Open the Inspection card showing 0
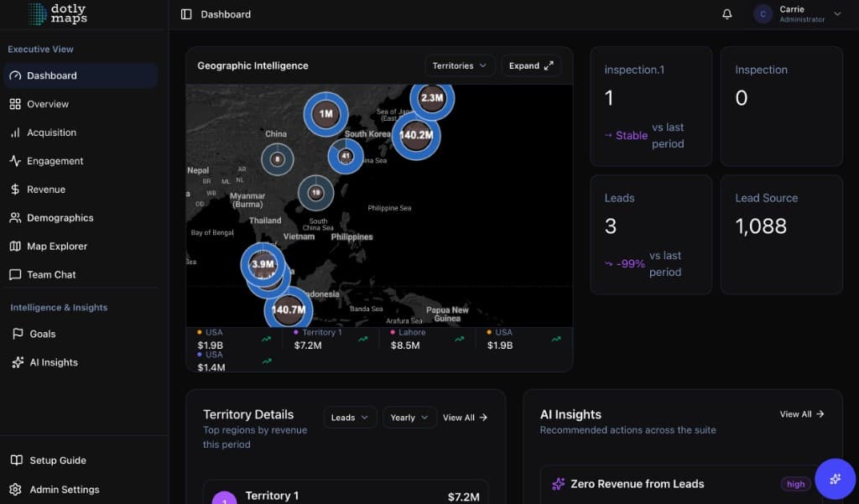Image resolution: width=859 pixels, height=504 pixels. tap(781, 107)
